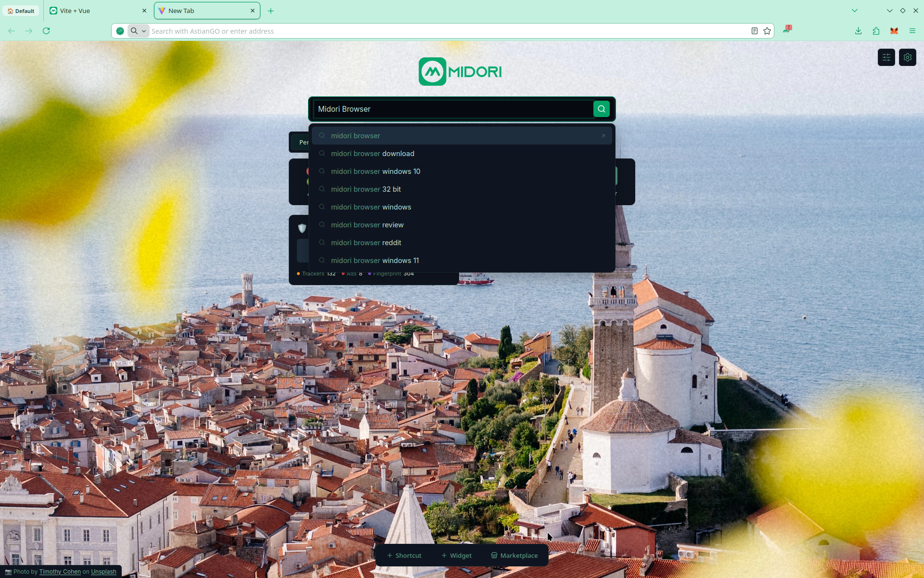Select suggestion 'midori browser'
Viewport: 924px width, 578px height.
(x=462, y=136)
